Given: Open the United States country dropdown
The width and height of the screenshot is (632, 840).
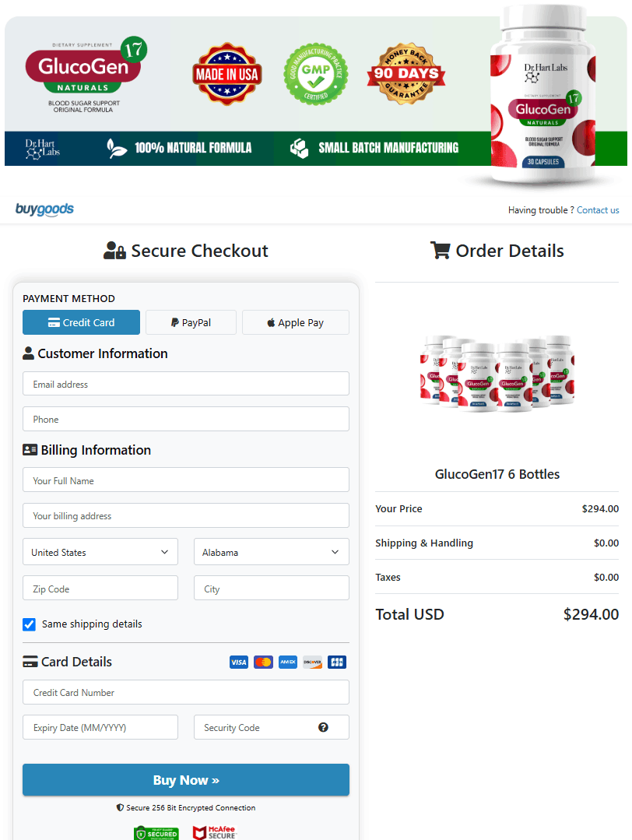Looking at the screenshot, I should click(x=100, y=552).
